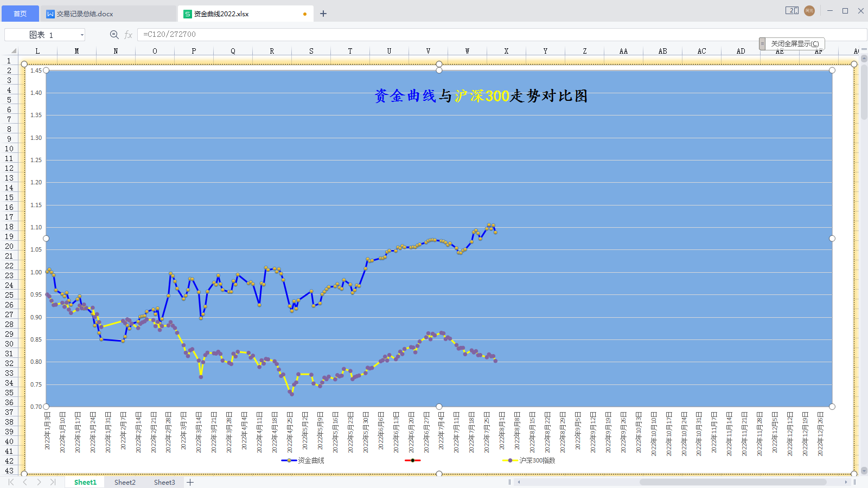Image resolution: width=868 pixels, height=488 pixels.
Task: Select row 10 header
Action: [9, 149]
